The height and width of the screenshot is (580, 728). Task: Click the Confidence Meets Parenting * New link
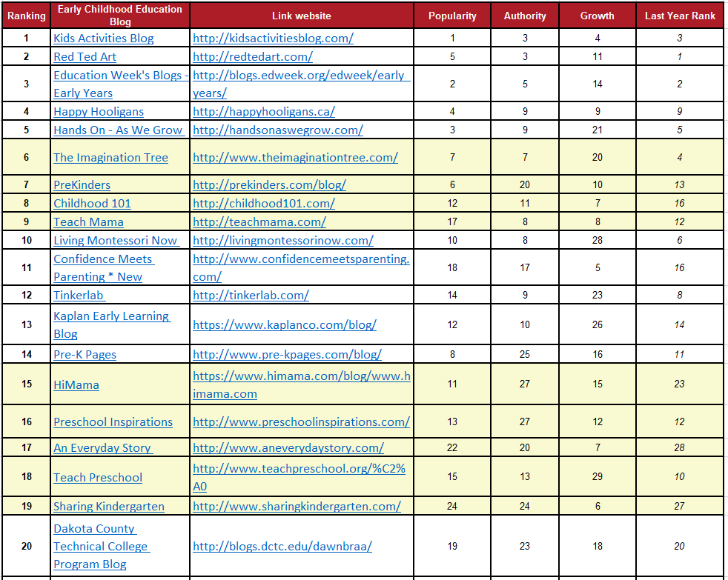(x=104, y=267)
